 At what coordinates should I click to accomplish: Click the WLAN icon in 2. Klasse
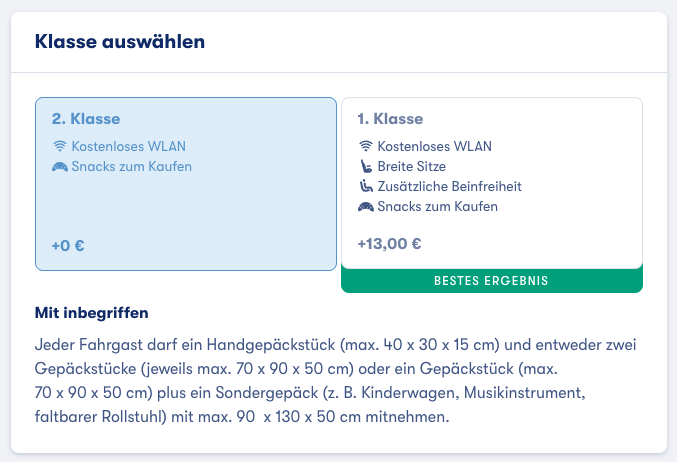pyautogui.click(x=60, y=146)
